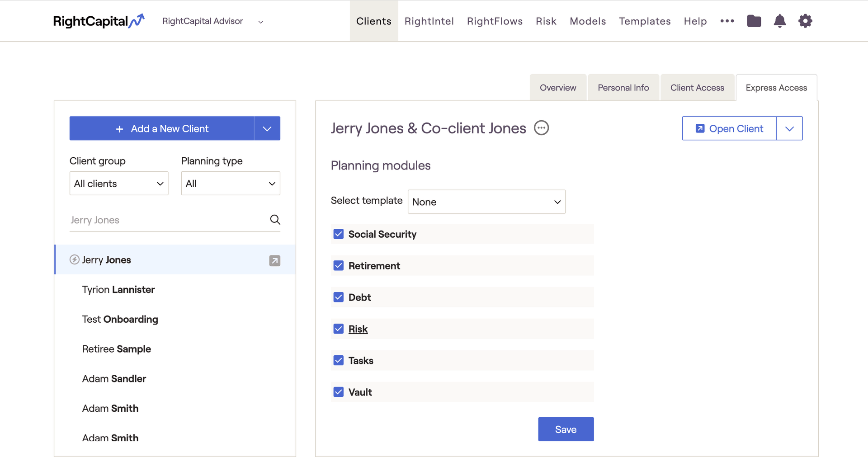
Task: Click the Risk module link
Action: [x=358, y=329]
